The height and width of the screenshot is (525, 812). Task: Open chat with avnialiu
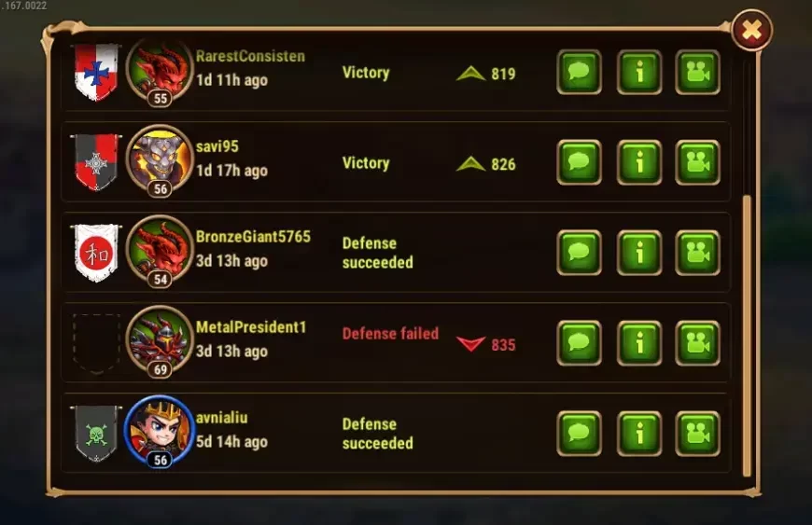(x=579, y=434)
